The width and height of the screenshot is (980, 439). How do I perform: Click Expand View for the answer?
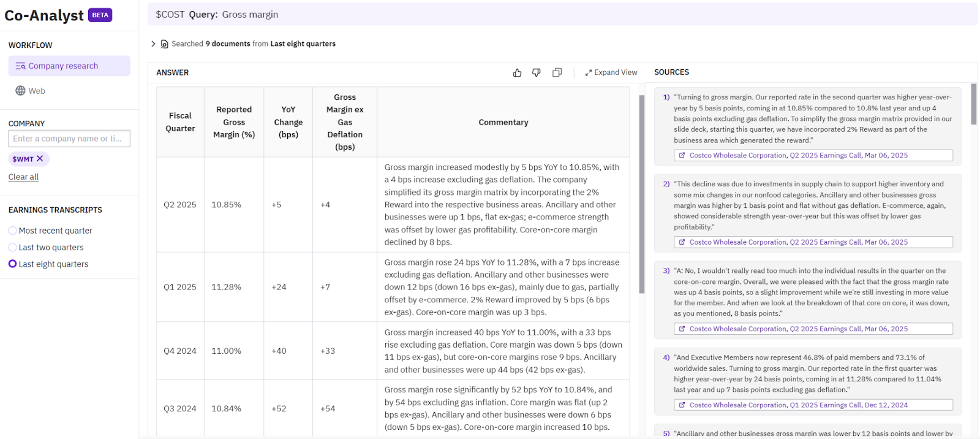611,72
